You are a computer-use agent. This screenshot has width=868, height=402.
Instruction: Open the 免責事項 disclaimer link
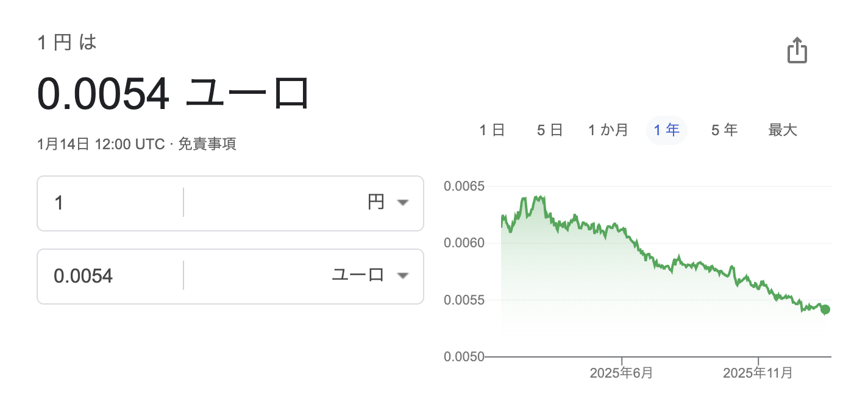[x=207, y=144]
